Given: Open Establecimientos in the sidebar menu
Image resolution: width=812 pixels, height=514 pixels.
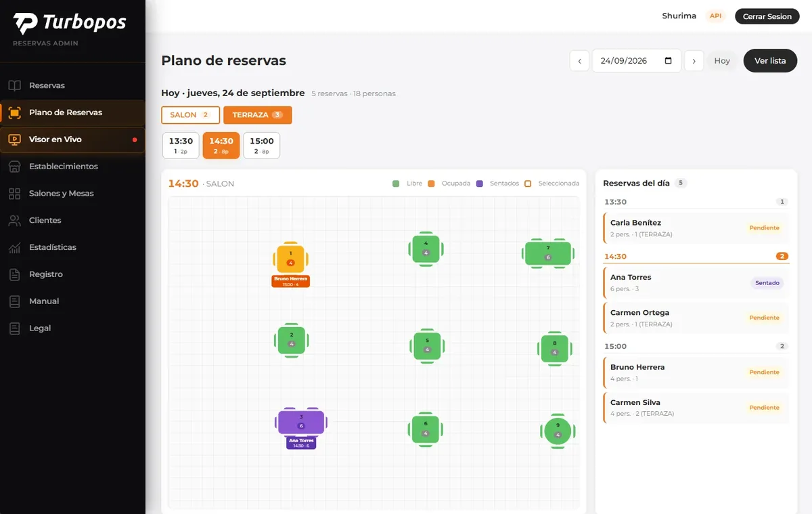Looking at the screenshot, I should [72, 167].
